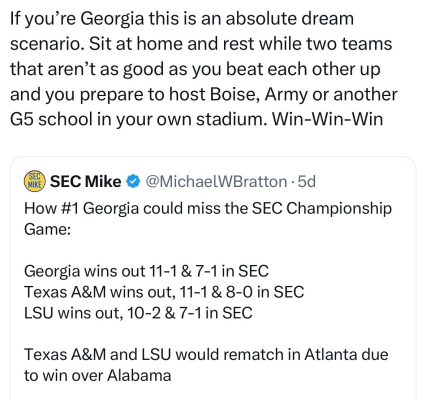Visit the @MichaelWBratton handle link
Screen dimensions: 426x400
pos(216,182)
